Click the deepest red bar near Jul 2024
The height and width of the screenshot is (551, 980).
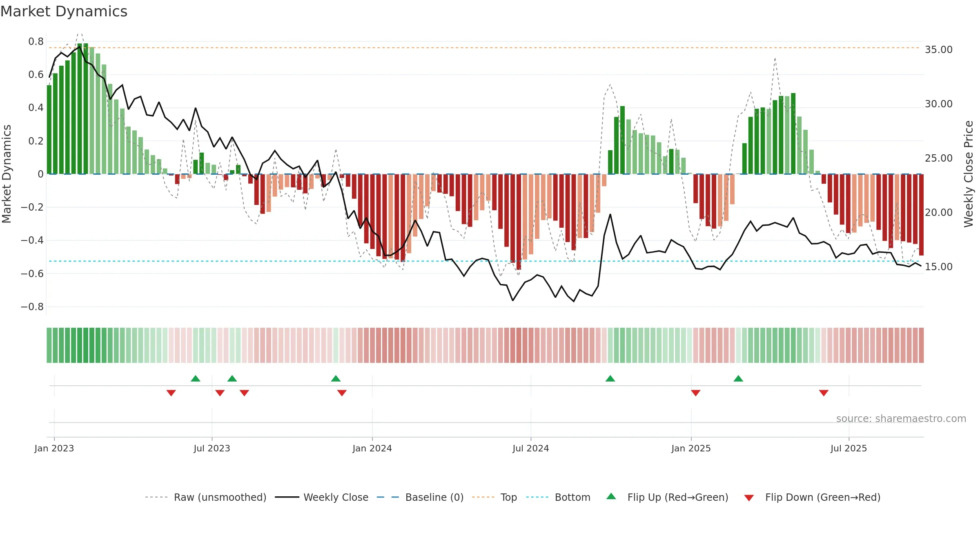click(x=519, y=222)
